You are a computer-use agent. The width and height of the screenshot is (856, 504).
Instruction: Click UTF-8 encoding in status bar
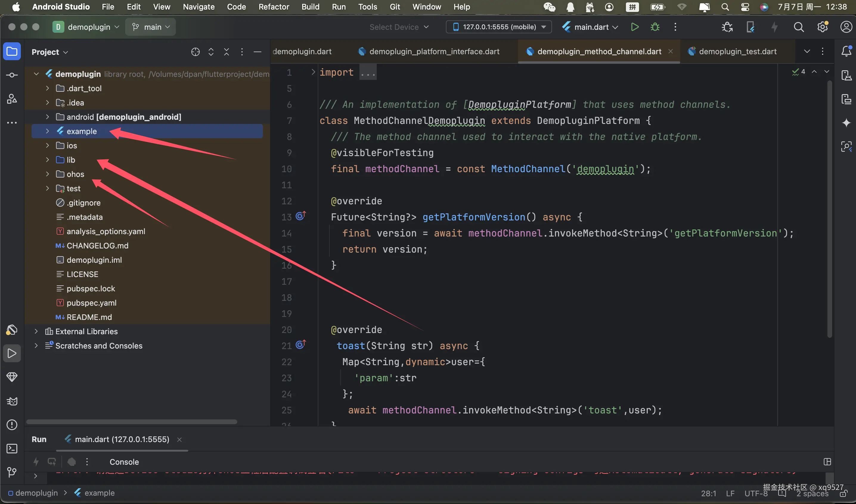tap(756, 494)
